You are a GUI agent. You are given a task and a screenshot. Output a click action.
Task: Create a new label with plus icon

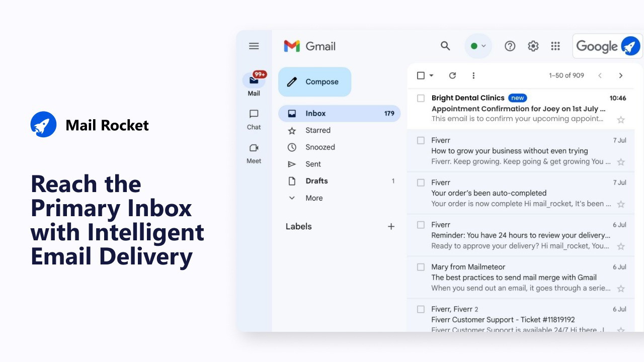(391, 226)
